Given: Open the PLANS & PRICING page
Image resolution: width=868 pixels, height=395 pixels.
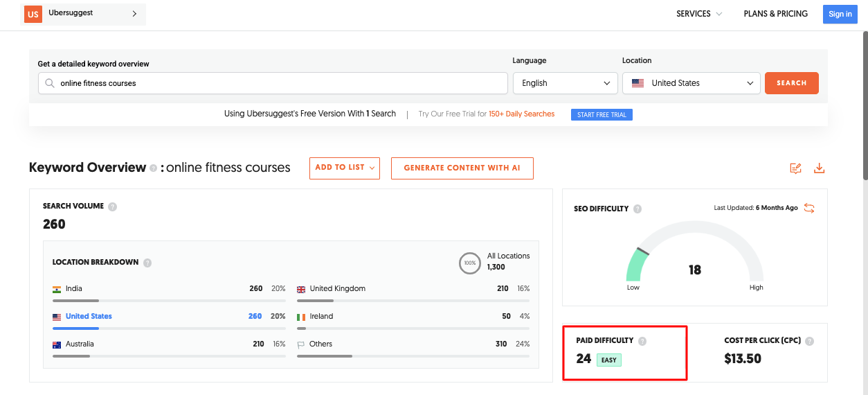Looking at the screenshot, I should tap(775, 14).
